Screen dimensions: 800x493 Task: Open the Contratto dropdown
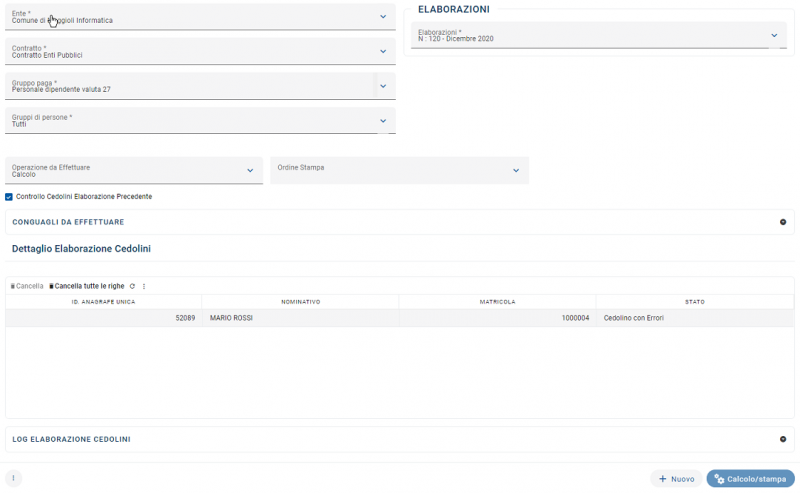(x=200, y=52)
